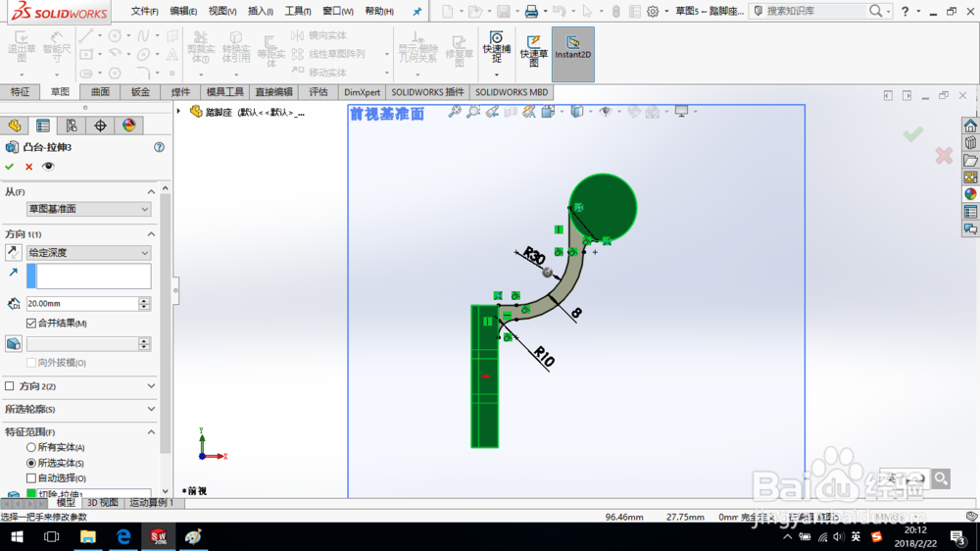Click the 20.00mm depth input field
The width and height of the screenshot is (980, 551).
tap(81, 304)
